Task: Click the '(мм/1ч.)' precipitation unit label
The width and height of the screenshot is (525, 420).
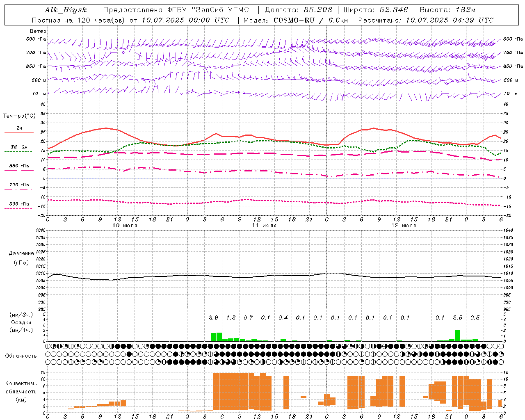Action: point(21,330)
